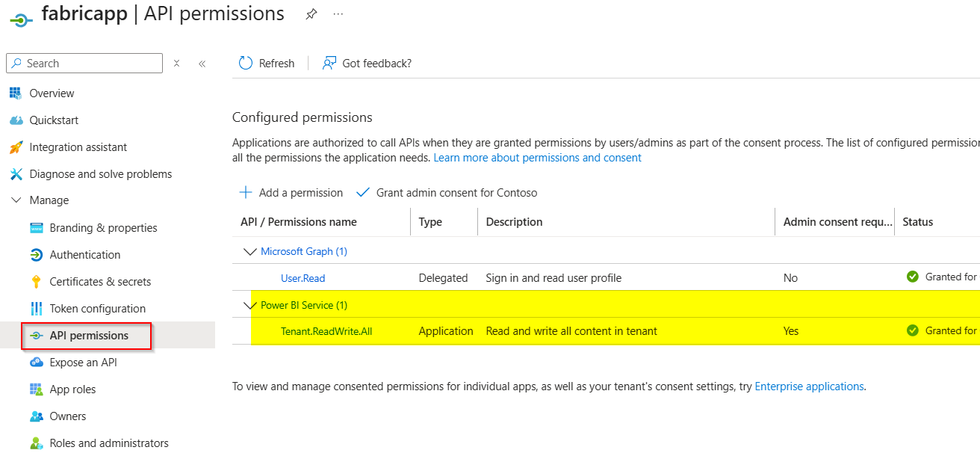Click the fabricapp application icon in header

click(x=21, y=20)
